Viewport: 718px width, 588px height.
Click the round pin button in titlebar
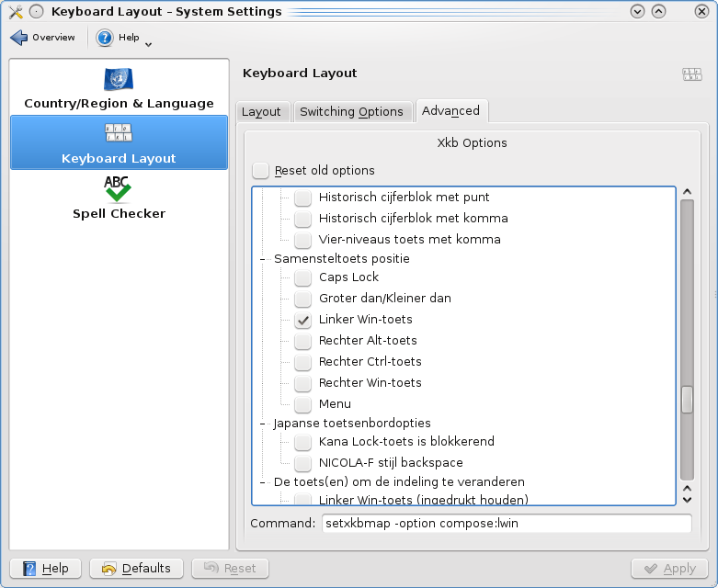pos(36,11)
